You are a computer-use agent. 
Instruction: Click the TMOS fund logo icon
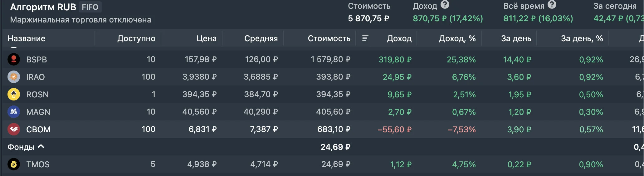pyautogui.click(x=14, y=164)
